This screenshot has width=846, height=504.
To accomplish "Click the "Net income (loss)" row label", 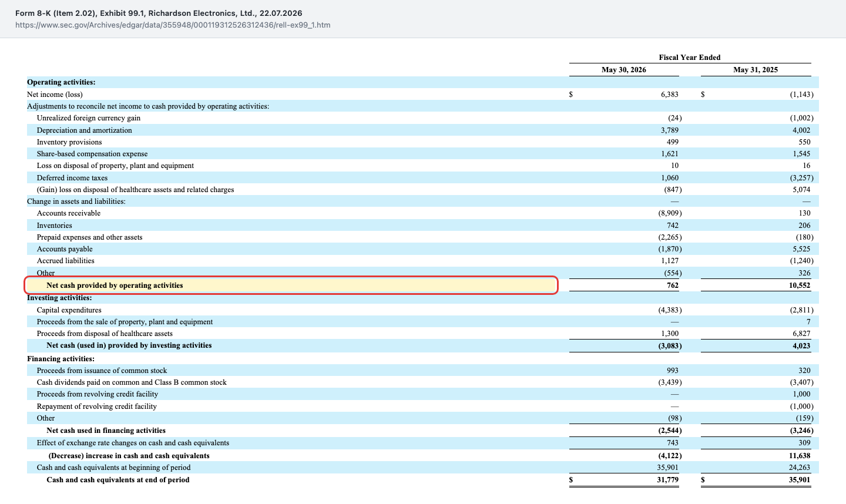I will click(55, 94).
